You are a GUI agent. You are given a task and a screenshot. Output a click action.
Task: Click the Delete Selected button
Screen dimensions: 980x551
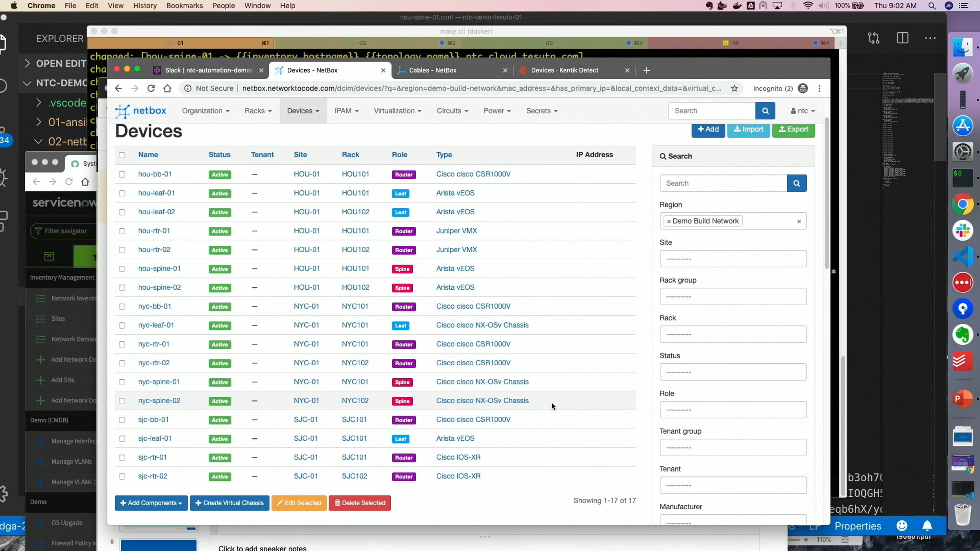pos(360,503)
